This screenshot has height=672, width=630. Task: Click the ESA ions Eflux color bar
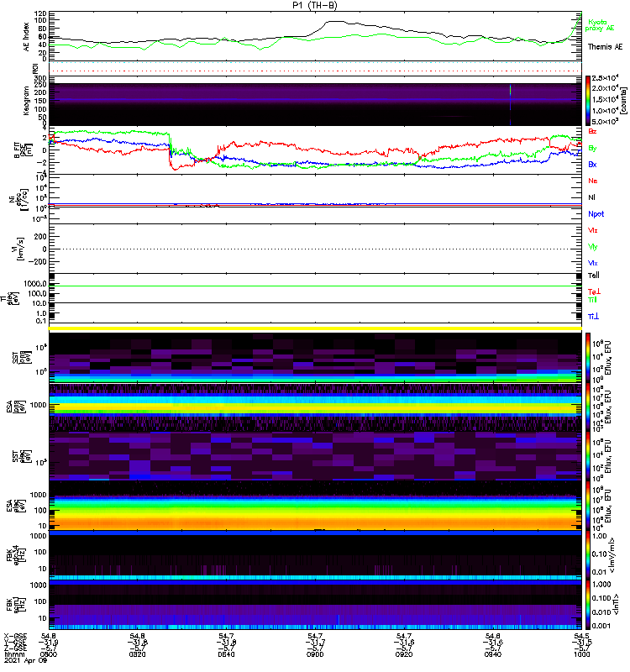click(x=587, y=407)
